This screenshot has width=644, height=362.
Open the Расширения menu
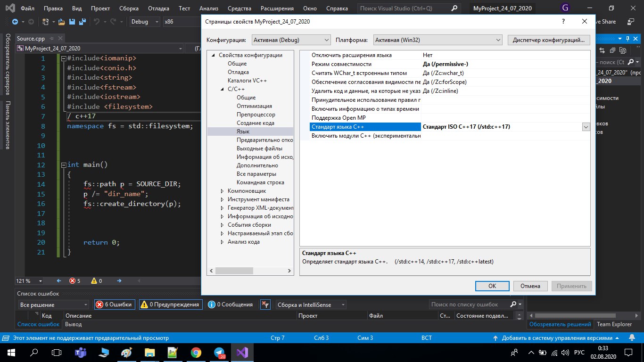[x=278, y=8]
